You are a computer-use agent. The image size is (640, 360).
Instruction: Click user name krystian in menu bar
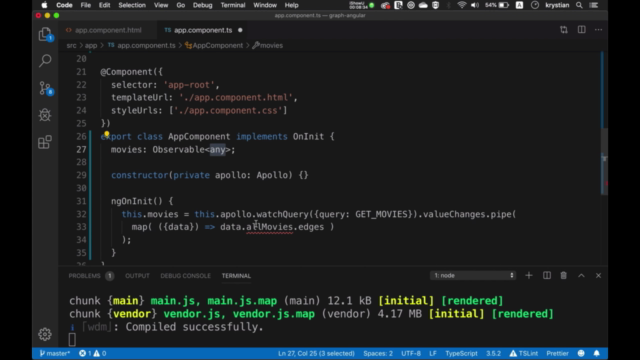(x=557, y=5)
